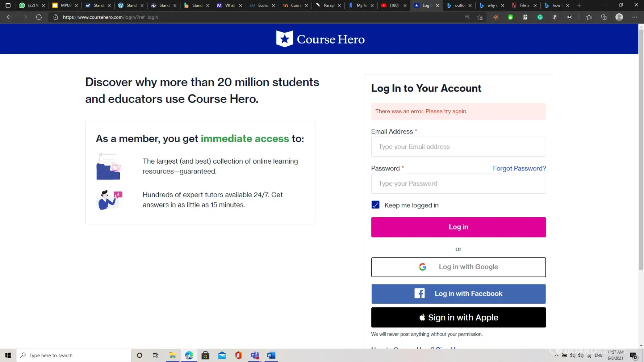
Task: Click the Forgot Password? link
Action: point(519,168)
